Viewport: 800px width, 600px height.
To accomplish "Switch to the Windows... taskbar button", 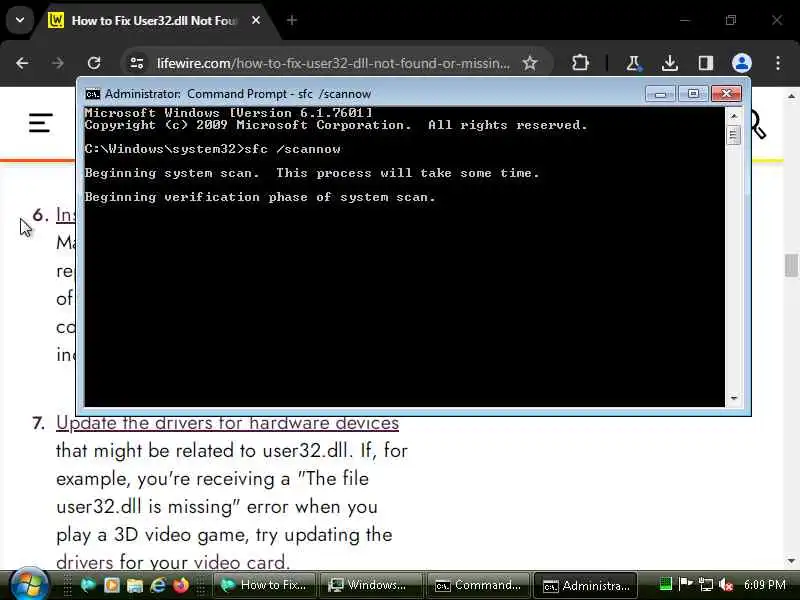I will pyautogui.click(x=371, y=585).
